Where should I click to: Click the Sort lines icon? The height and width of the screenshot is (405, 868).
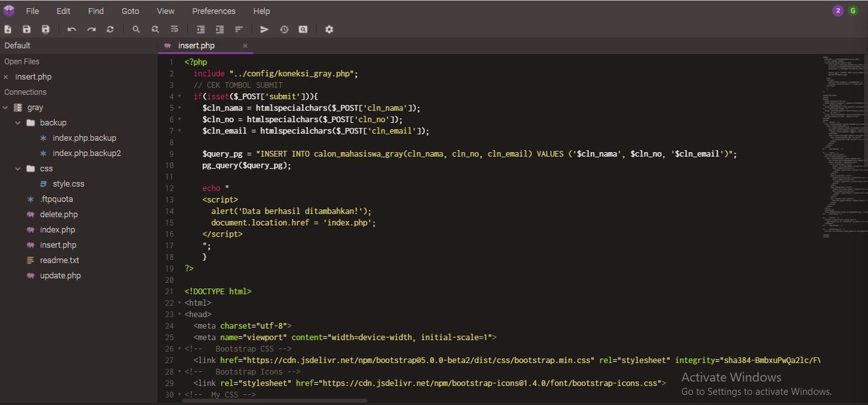pyautogui.click(x=239, y=29)
